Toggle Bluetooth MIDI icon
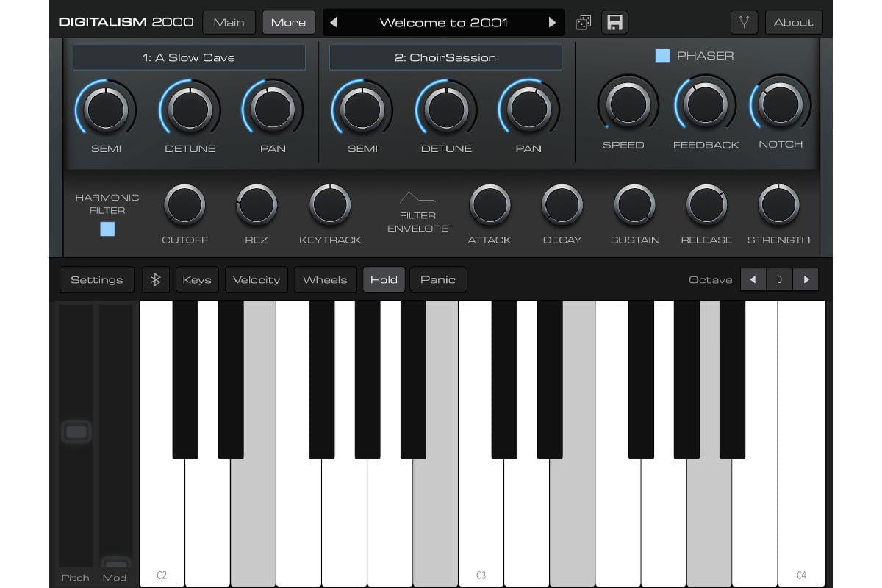882x588 pixels. click(156, 279)
